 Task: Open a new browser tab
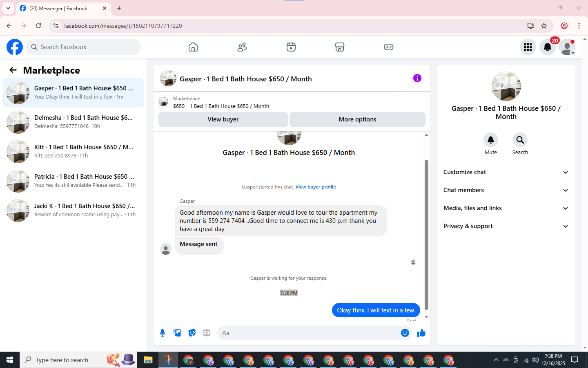click(x=119, y=8)
